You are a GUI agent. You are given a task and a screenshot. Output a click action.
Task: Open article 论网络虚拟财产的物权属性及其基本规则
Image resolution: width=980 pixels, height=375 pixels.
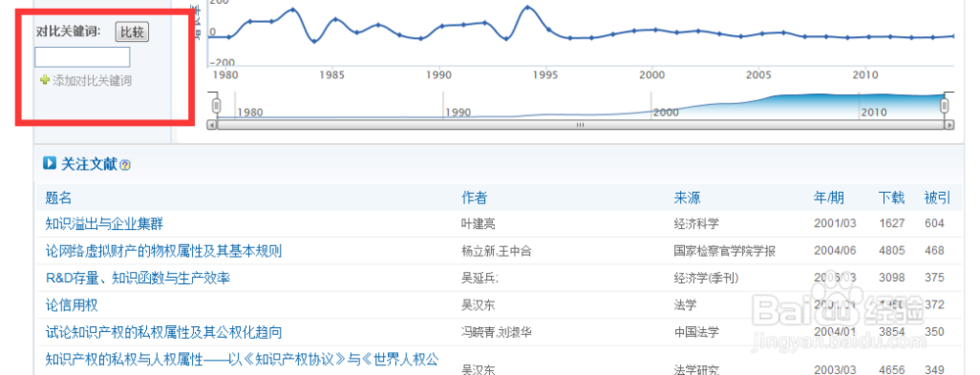coord(164,251)
